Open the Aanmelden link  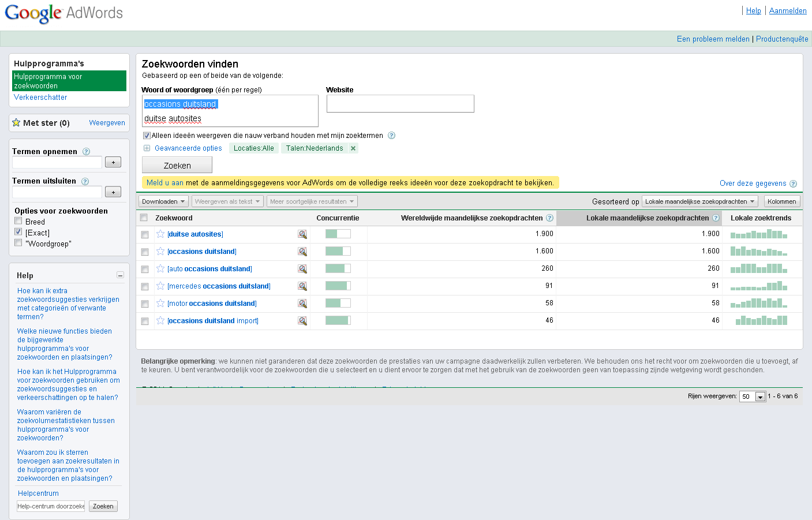coord(788,10)
